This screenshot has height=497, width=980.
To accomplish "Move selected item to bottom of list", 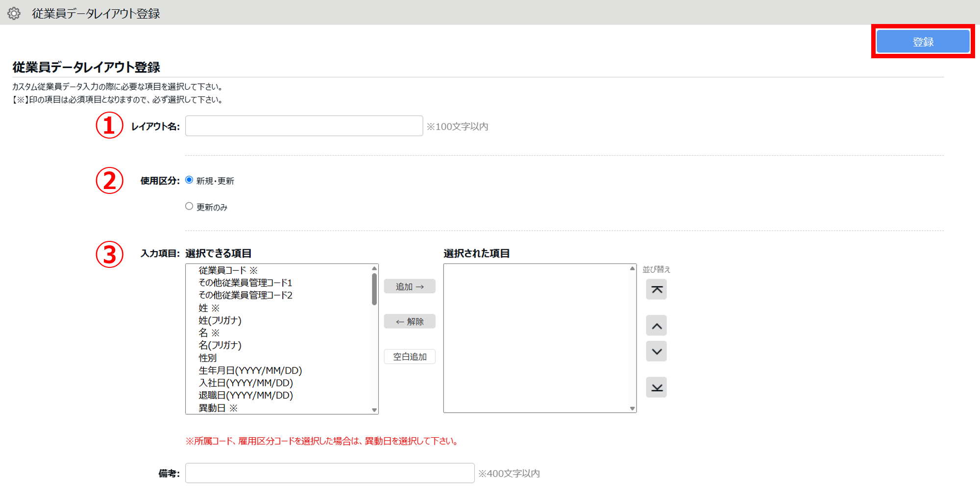I will (x=656, y=387).
